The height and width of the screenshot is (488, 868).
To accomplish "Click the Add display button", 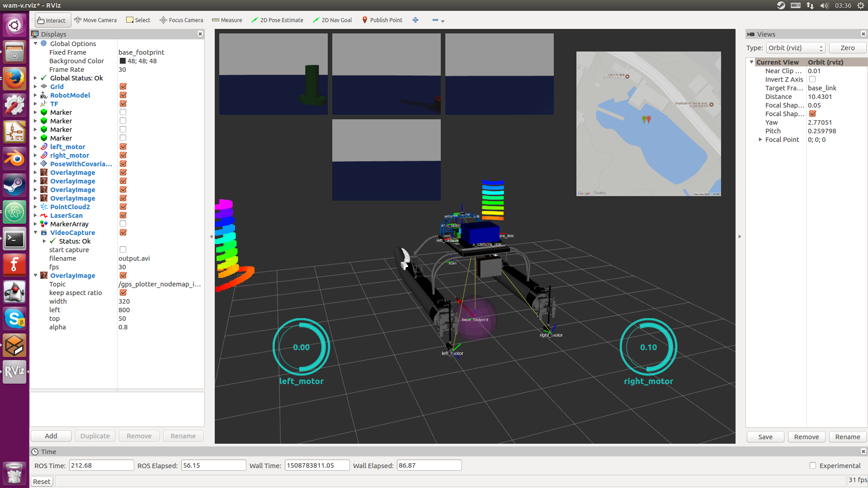I will coord(51,436).
